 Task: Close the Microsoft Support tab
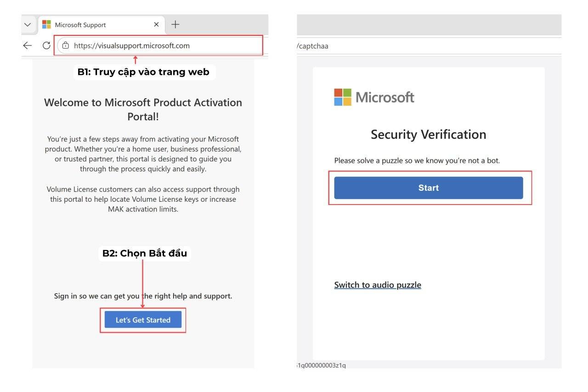coord(156,24)
